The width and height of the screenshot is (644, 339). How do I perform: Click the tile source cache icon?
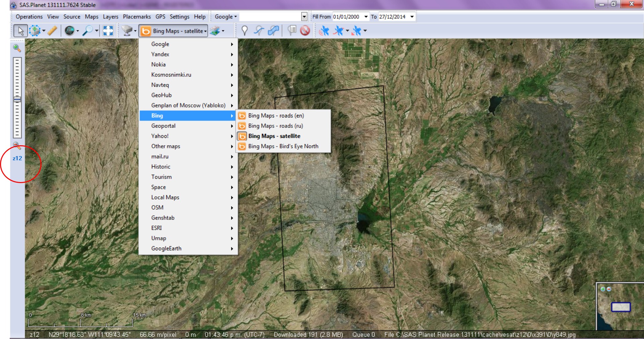(x=127, y=31)
